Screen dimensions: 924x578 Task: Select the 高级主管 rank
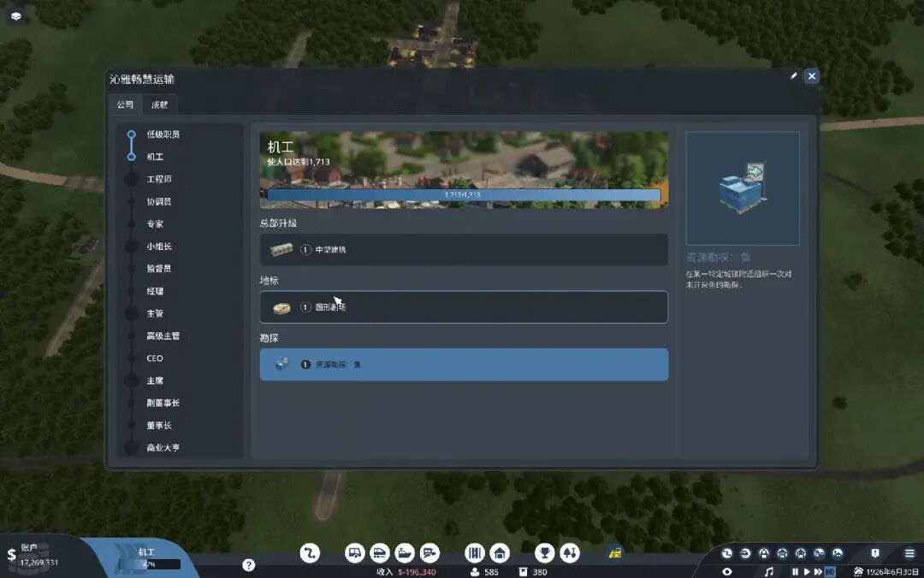[163, 336]
